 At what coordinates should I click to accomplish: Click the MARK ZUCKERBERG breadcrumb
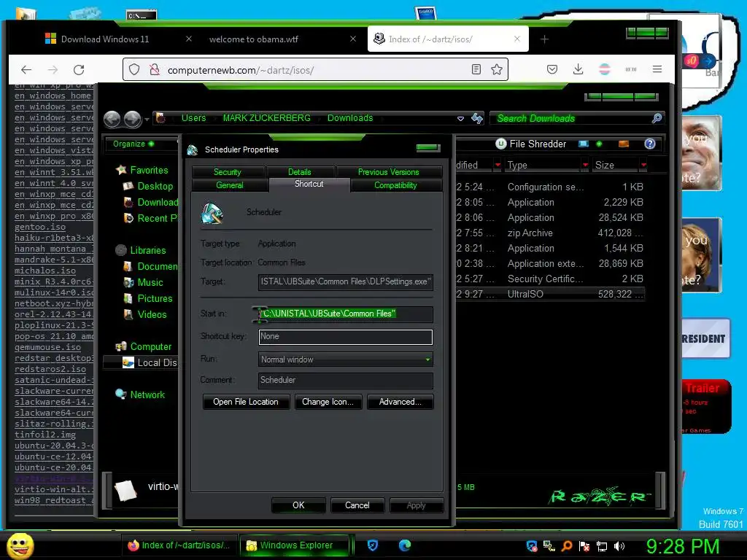click(x=267, y=118)
